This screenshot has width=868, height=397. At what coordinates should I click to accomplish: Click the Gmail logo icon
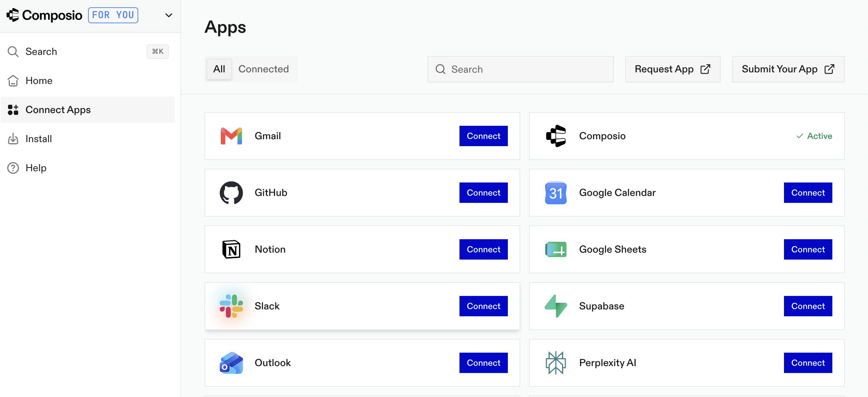pos(231,136)
